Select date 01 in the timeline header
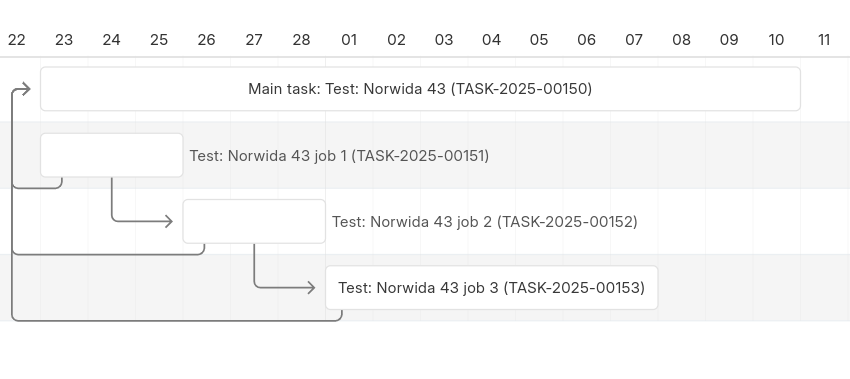Viewport: 850px width, 379px height. pos(349,40)
